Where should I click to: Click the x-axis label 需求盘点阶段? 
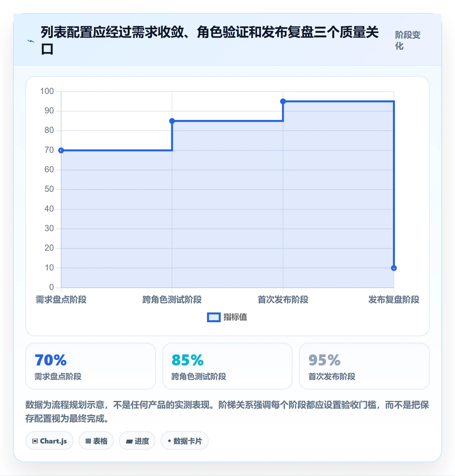tap(61, 299)
